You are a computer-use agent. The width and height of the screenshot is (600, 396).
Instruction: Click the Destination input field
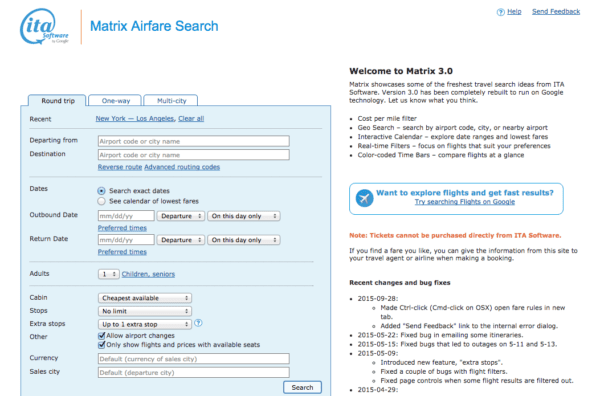[x=194, y=155]
